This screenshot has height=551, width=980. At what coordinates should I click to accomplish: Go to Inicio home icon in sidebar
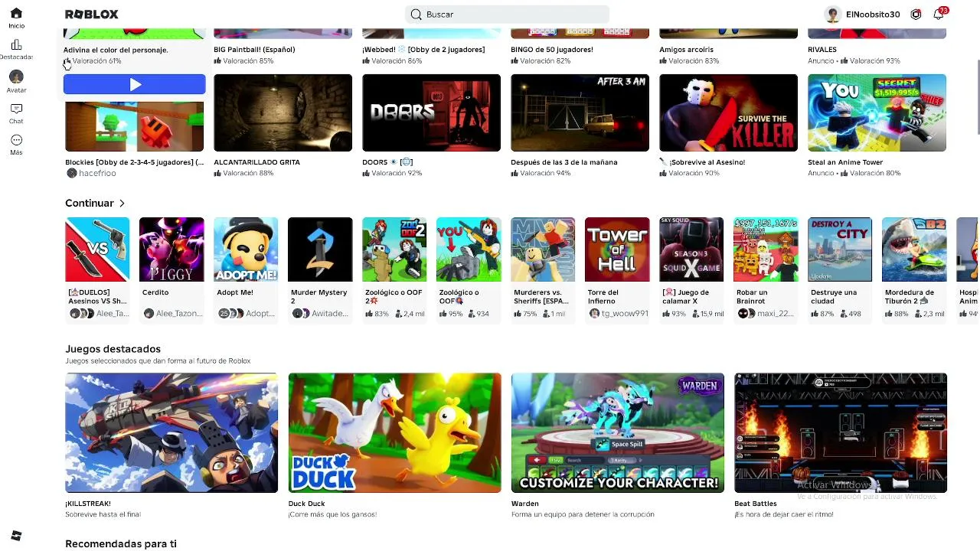16,13
